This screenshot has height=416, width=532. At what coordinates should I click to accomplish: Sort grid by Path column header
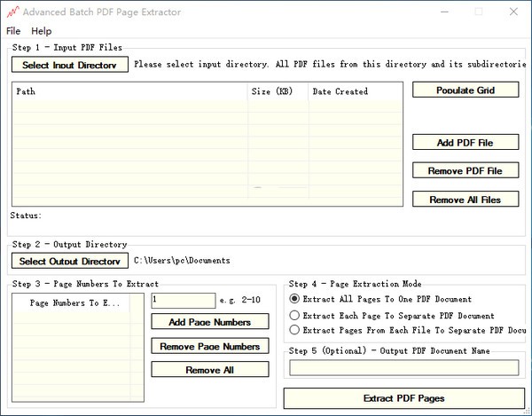129,91
